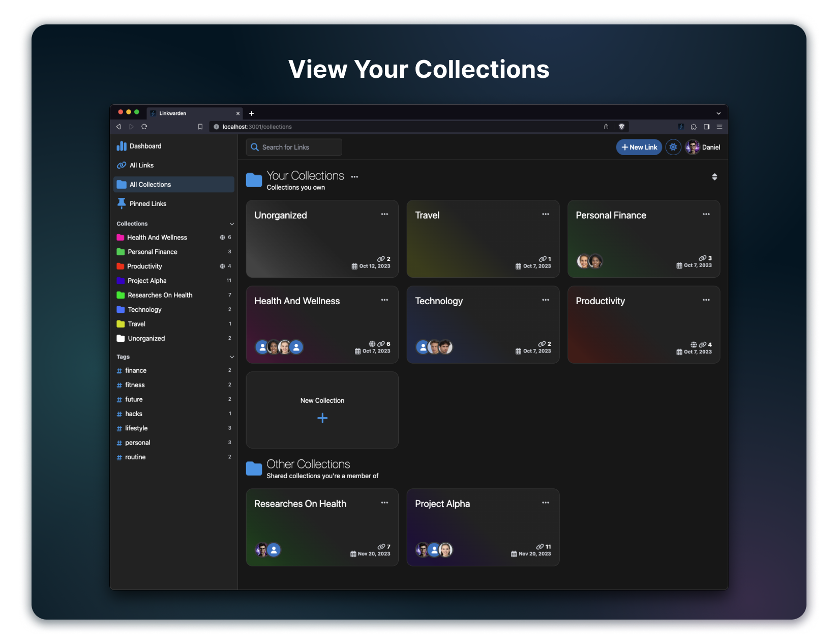838x644 pixels.
Task: Open the Travel card options menu
Action: (545, 214)
